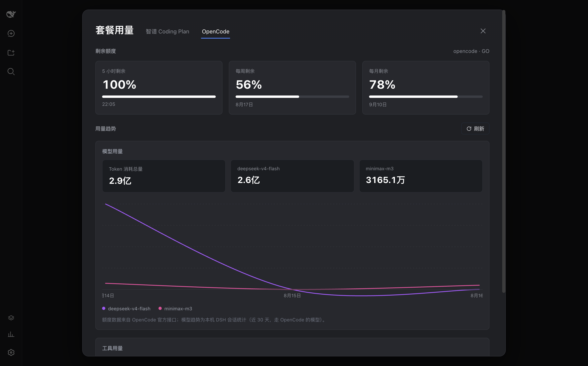Screen dimensions: 588x366
Task: Click the 剩余额度 section heading
Action: point(106,51)
